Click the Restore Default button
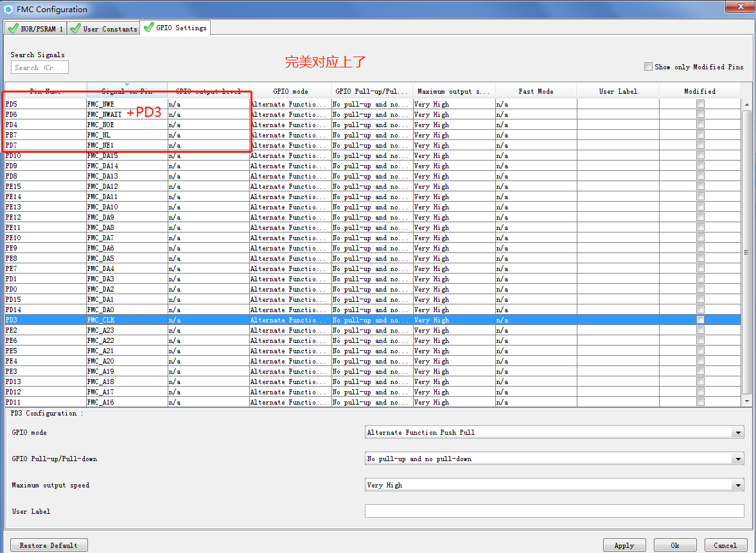Screen dimensions: 756x553 coord(48,545)
